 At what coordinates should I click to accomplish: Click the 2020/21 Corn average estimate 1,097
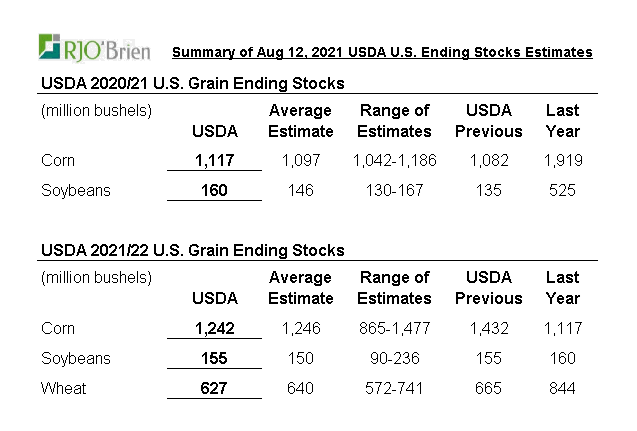[x=300, y=160]
